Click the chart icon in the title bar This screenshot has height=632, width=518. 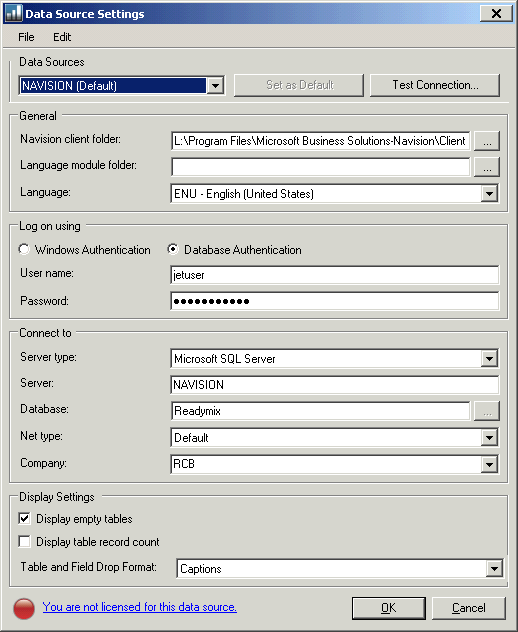coord(13,13)
